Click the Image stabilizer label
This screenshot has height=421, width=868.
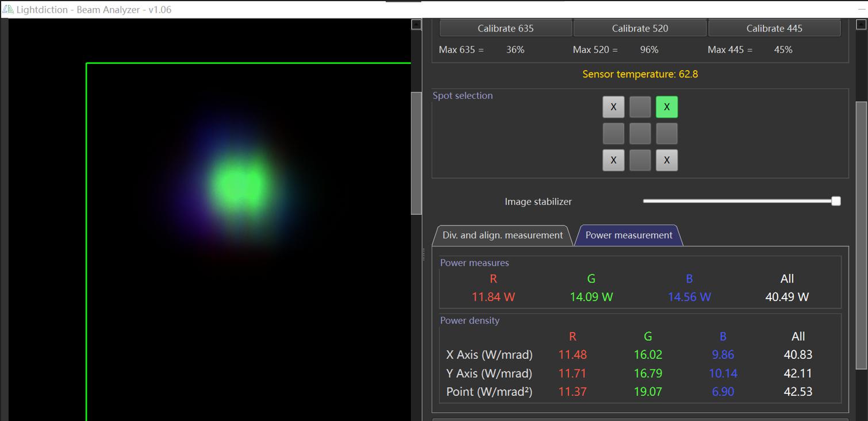(x=538, y=202)
